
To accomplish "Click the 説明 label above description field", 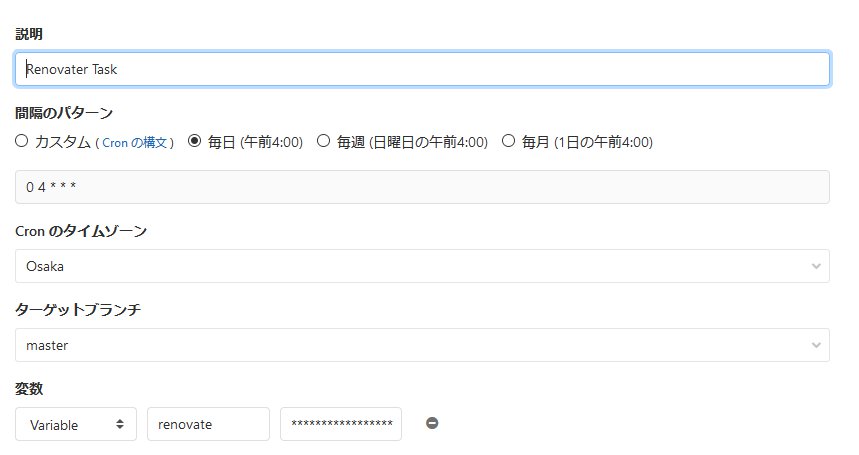I will tap(29, 34).
